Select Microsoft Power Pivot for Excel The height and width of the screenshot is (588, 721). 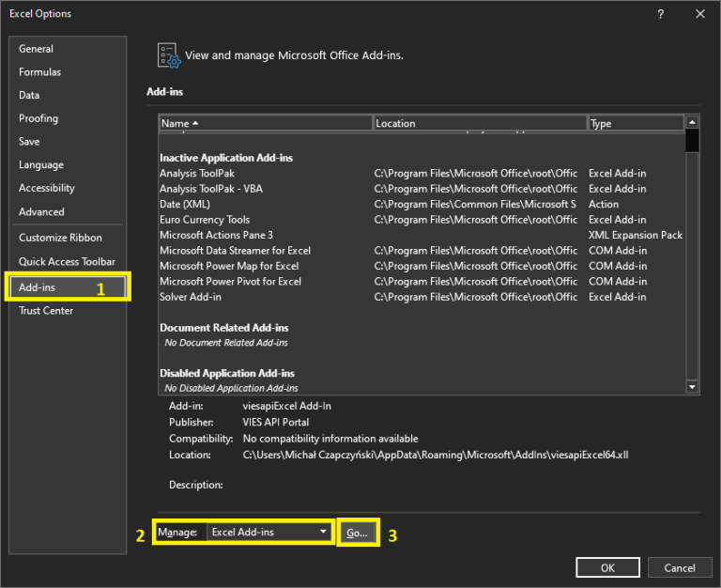click(230, 282)
